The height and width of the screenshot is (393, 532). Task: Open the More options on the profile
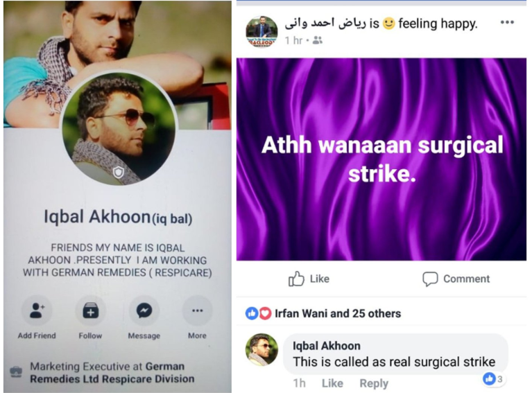pyautogui.click(x=197, y=311)
